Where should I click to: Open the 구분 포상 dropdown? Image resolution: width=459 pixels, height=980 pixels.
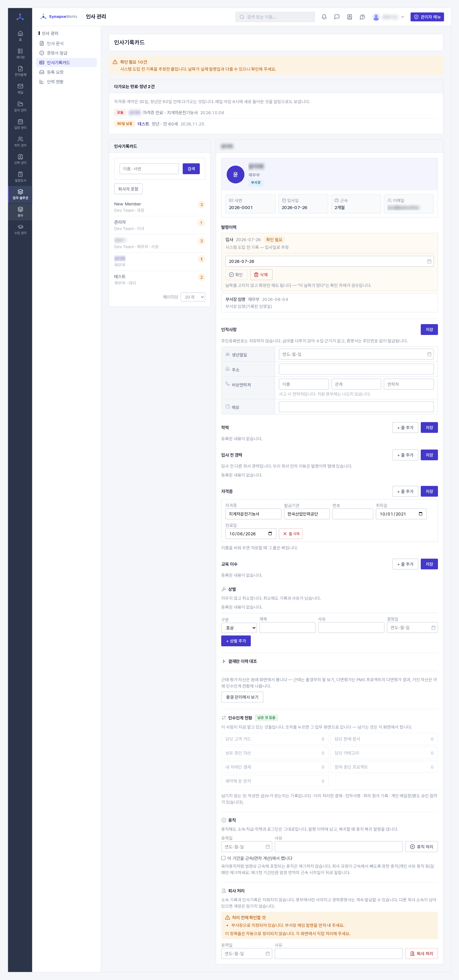pos(239,627)
